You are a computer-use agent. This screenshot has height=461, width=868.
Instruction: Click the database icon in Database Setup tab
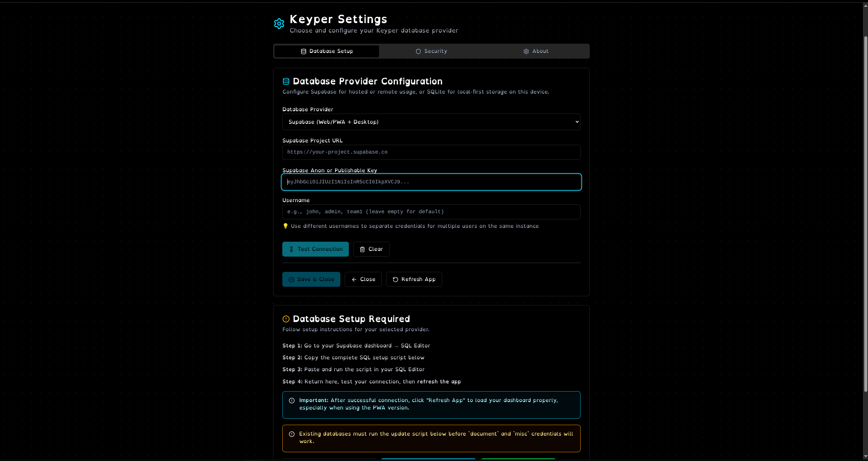point(303,51)
